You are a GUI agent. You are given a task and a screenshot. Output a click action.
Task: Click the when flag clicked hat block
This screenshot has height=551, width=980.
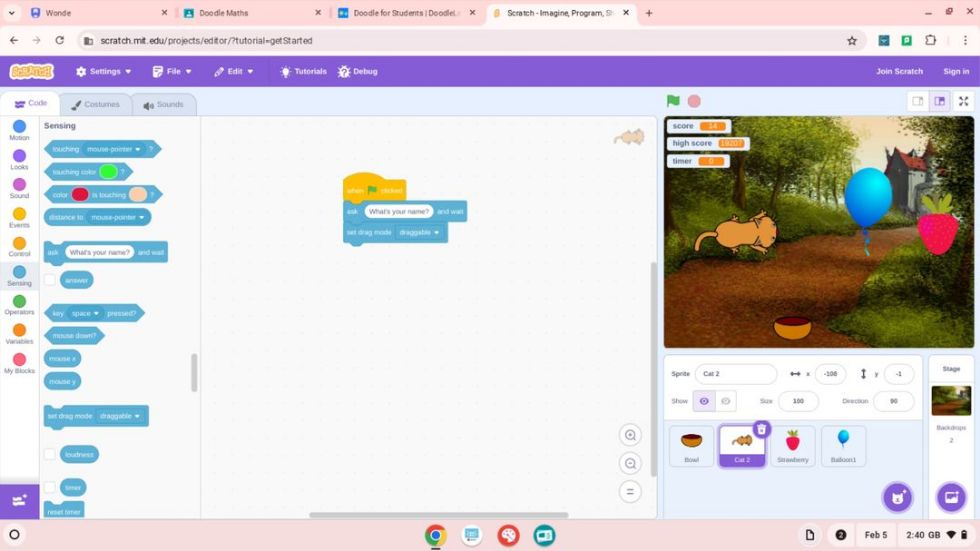374,187
